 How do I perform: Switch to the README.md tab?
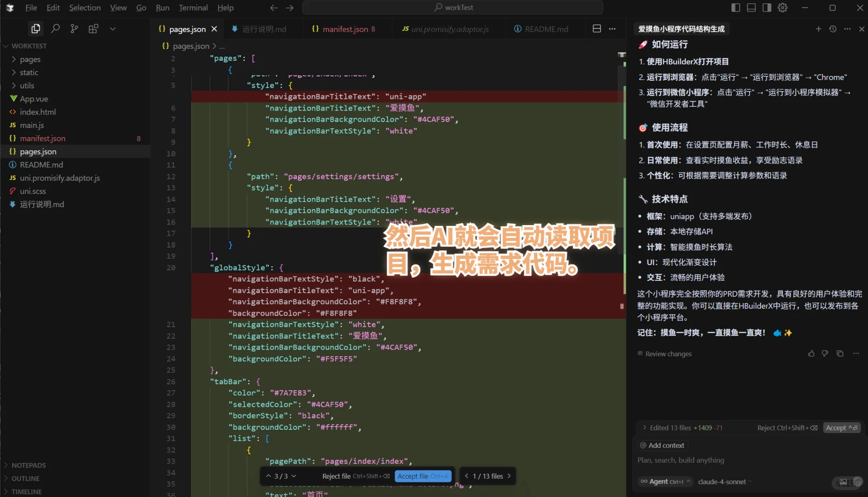pyautogui.click(x=546, y=29)
